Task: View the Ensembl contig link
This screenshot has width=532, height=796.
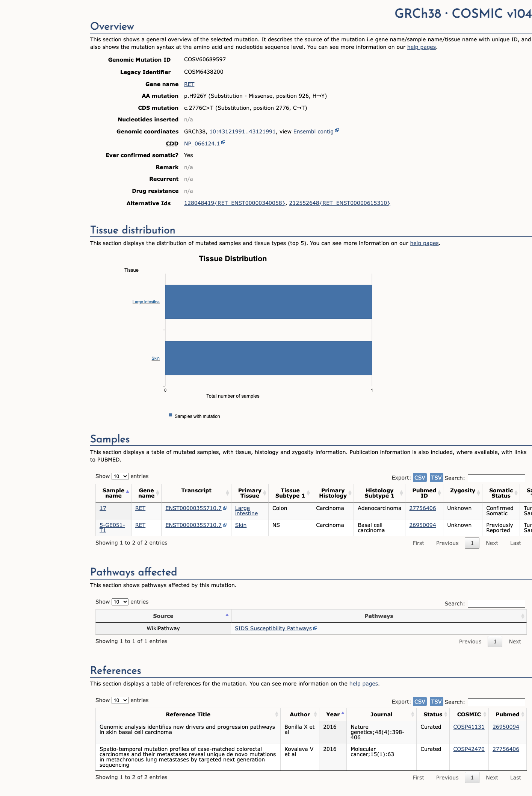Action: pyautogui.click(x=313, y=132)
